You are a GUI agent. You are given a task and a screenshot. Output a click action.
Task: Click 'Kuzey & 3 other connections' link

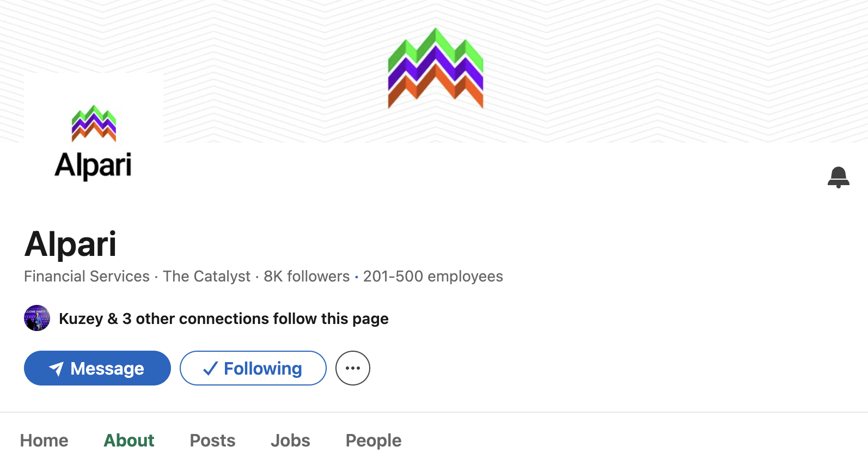coord(223,319)
